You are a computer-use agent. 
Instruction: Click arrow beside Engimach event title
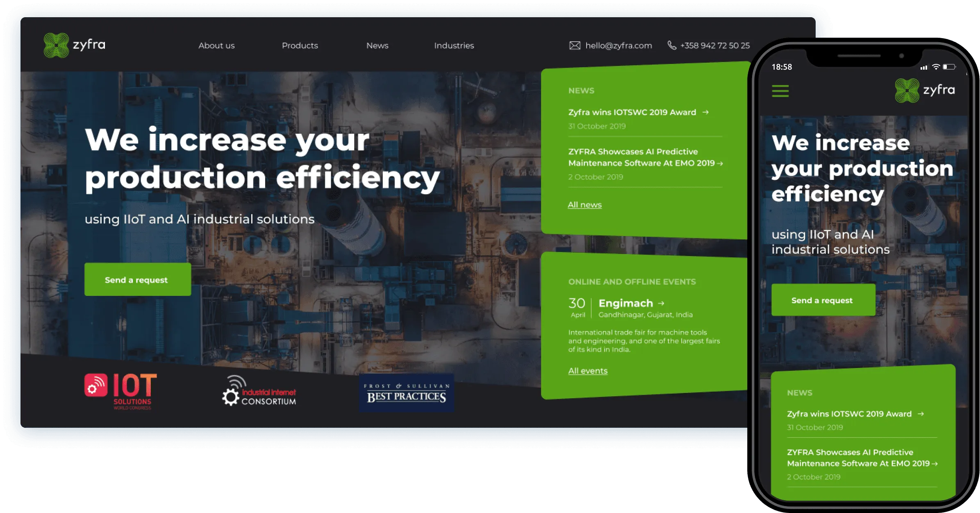coord(661,304)
